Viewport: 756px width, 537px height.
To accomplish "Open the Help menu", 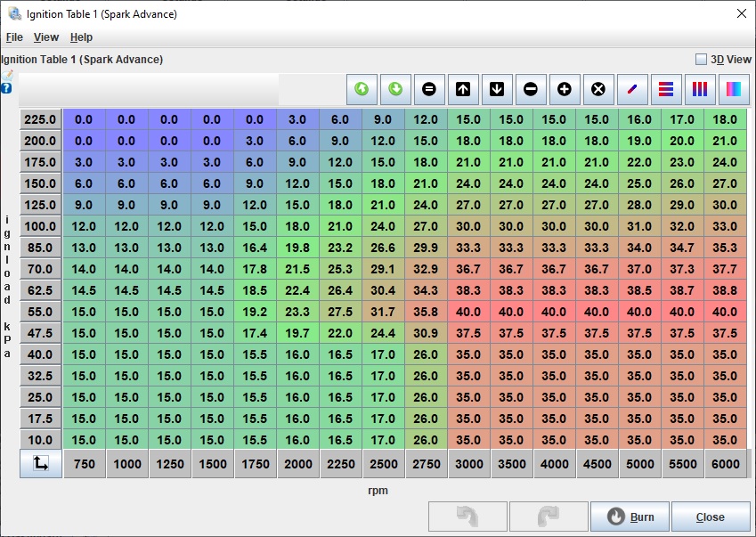I will coord(81,37).
